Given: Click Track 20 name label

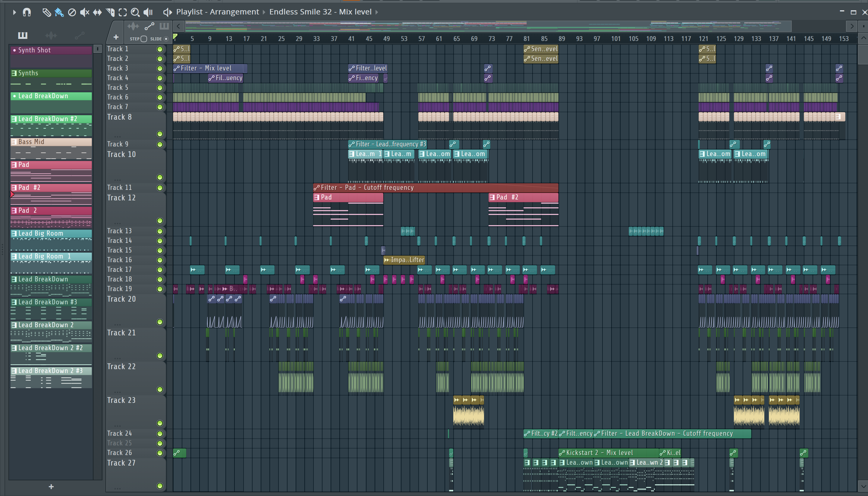Looking at the screenshot, I should [x=121, y=299].
